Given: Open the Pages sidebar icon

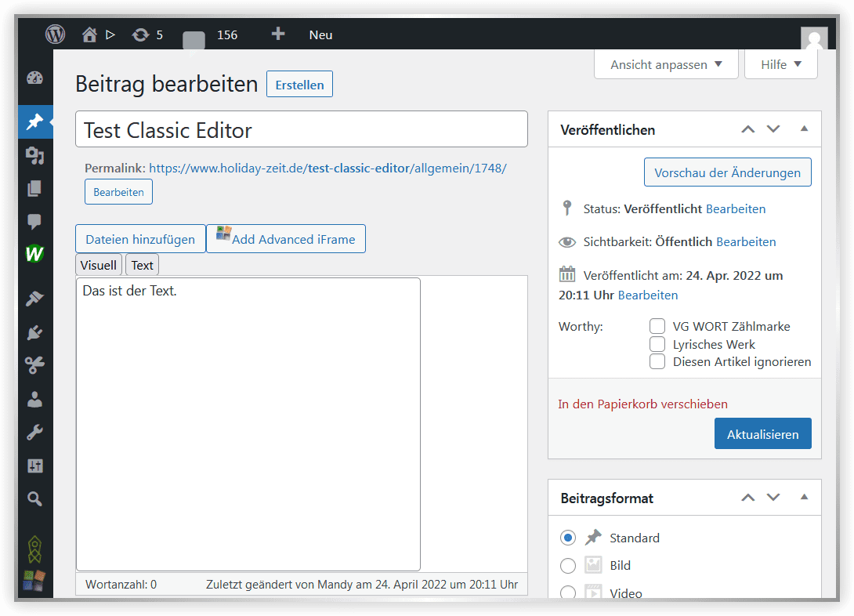Looking at the screenshot, I should click(34, 189).
